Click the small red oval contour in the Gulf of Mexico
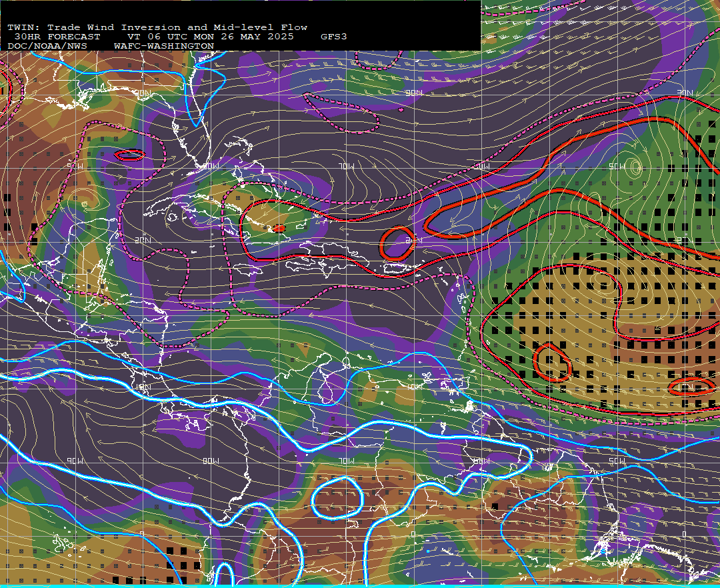720x588 pixels. tap(130, 155)
